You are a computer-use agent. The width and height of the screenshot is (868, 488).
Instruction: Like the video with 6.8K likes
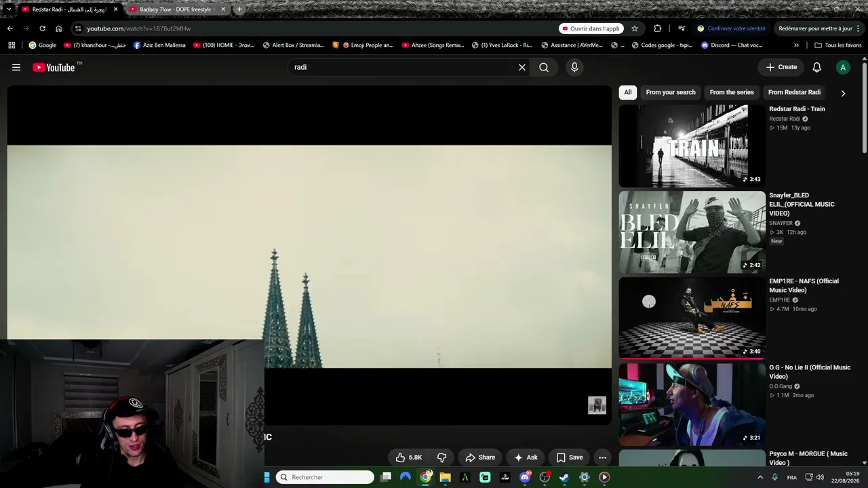pyautogui.click(x=409, y=457)
